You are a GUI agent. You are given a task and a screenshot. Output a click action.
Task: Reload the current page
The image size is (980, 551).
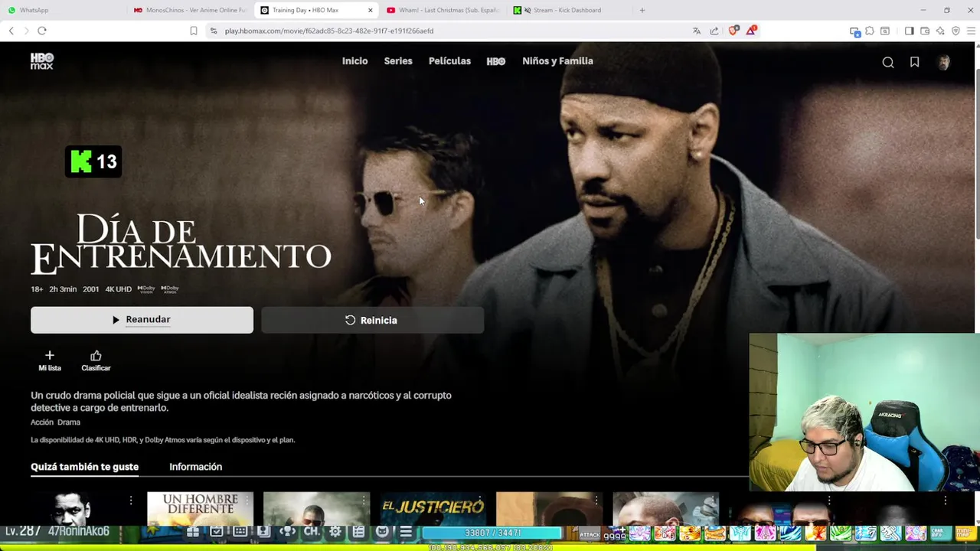(x=42, y=31)
